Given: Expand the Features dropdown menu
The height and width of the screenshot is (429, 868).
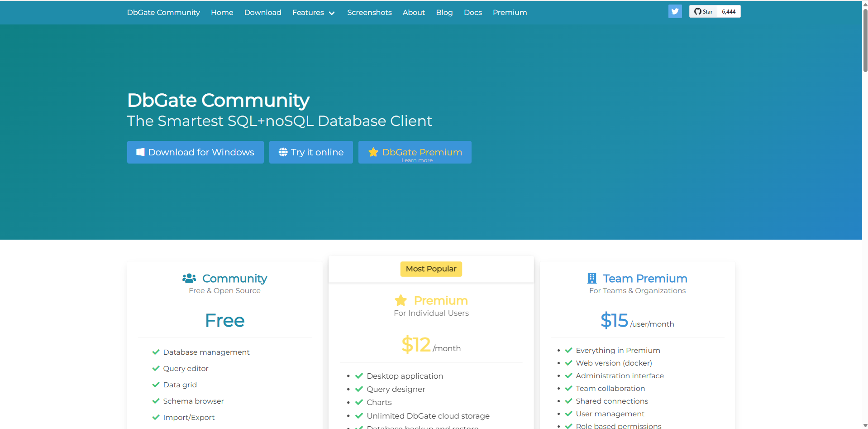Looking at the screenshot, I should pyautogui.click(x=308, y=13).
